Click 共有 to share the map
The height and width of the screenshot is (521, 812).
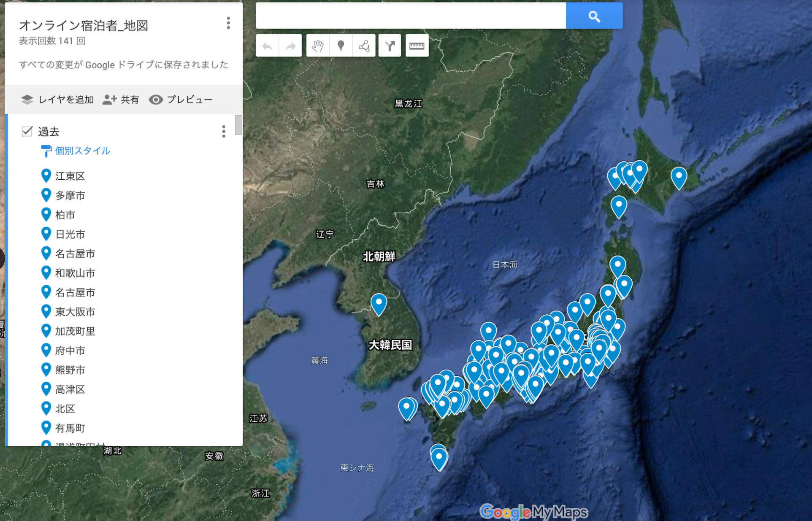coord(121,100)
